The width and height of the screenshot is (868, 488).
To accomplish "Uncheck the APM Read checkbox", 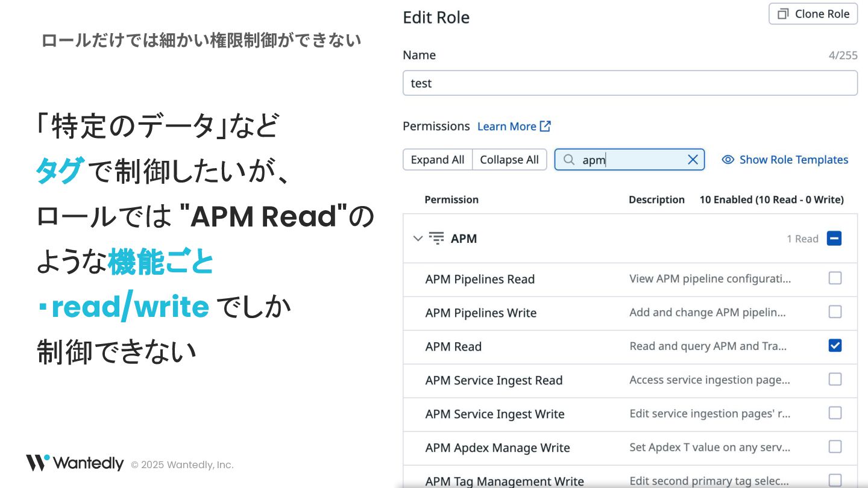I will tap(835, 346).
